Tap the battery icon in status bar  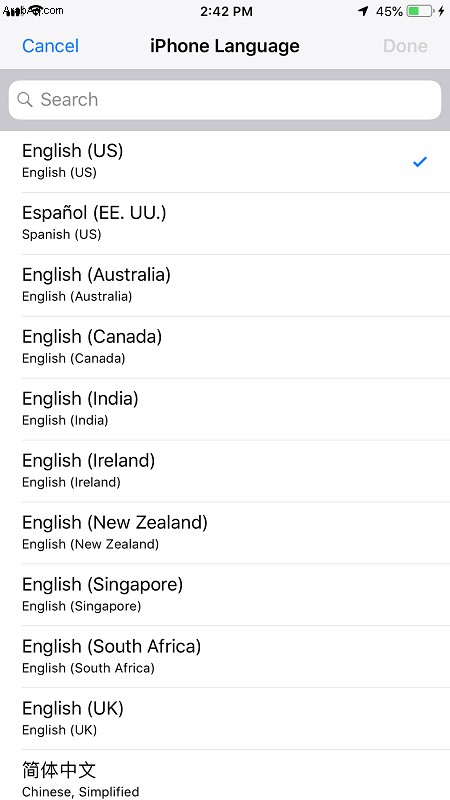pos(420,11)
